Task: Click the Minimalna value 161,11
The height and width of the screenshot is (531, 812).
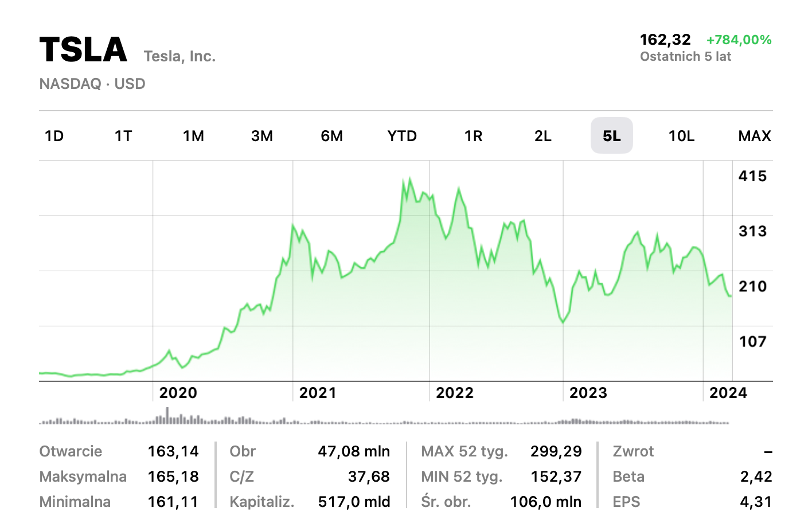Action: (173, 502)
